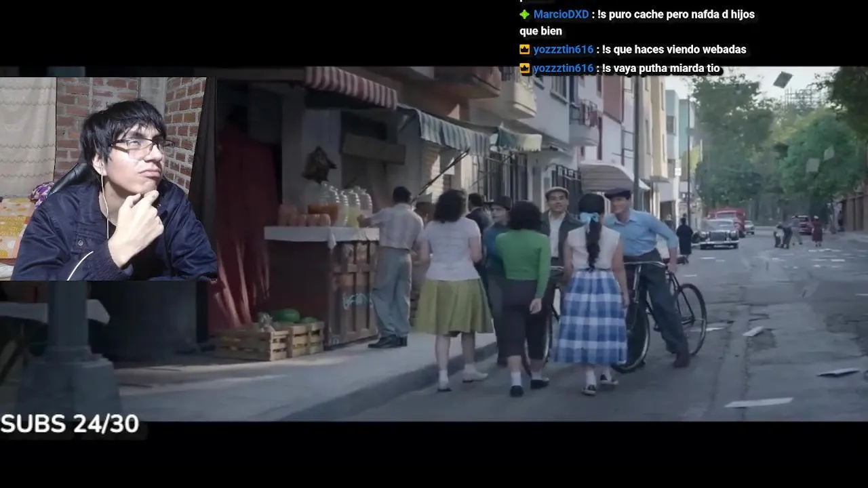The image size is (868, 488).
Task: Click MarcioDXD's green diamond badge icon
Action: coord(524,14)
